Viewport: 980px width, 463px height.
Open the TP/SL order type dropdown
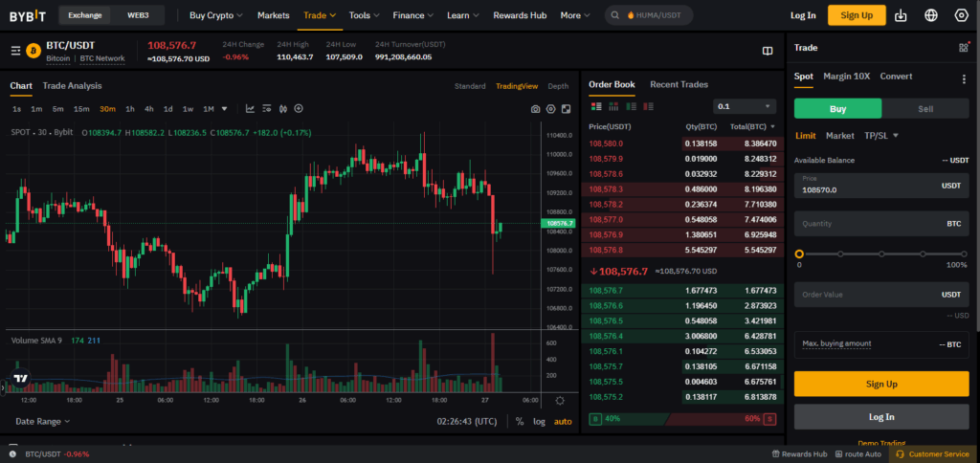click(881, 136)
